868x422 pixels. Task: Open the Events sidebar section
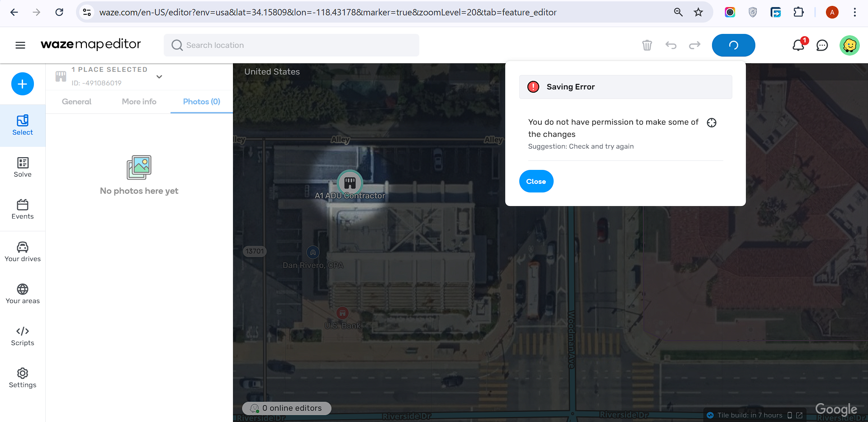click(23, 209)
